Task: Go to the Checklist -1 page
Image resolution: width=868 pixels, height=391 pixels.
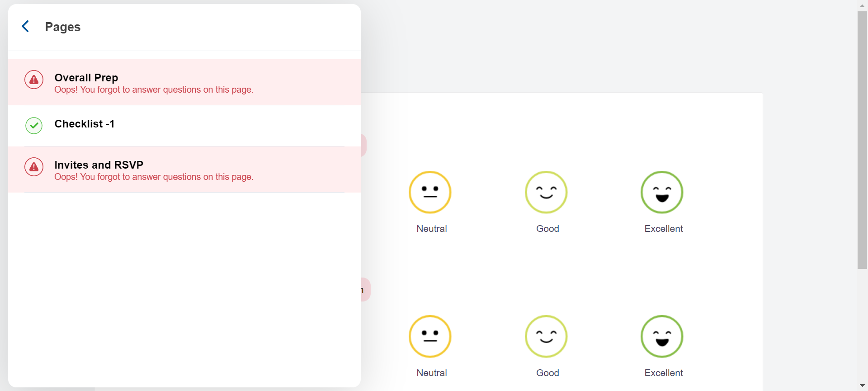Action: tap(84, 124)
